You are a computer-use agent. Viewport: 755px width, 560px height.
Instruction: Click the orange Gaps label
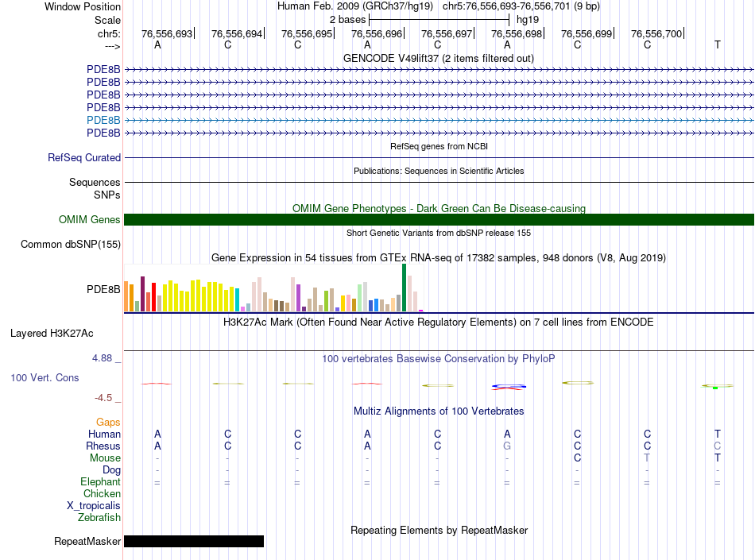coord(108,422)
